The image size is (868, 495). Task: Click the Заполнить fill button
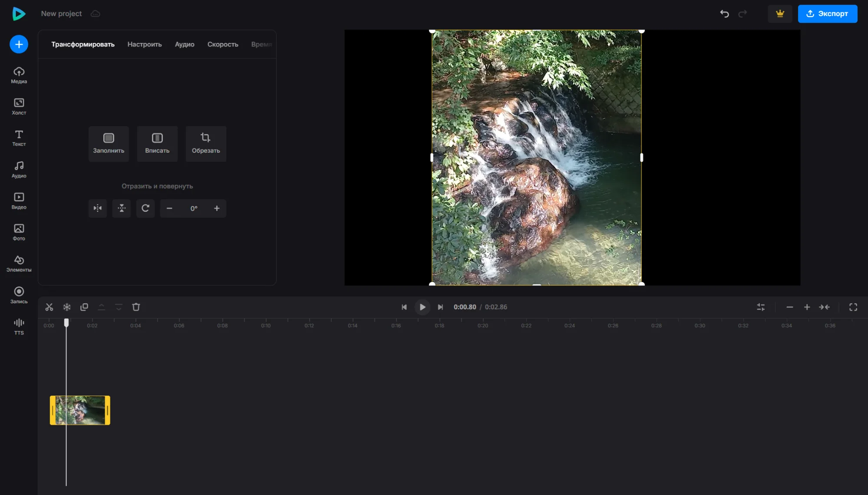(x=109, y=144)
